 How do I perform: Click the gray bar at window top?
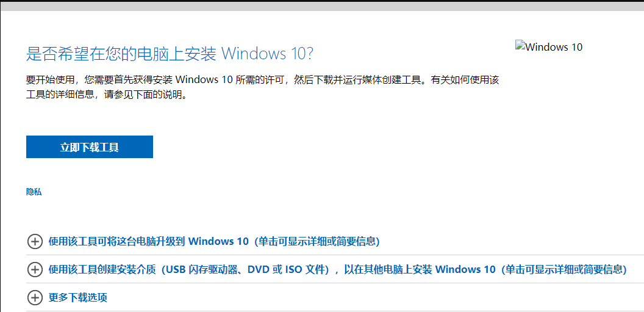pos(322,6)
